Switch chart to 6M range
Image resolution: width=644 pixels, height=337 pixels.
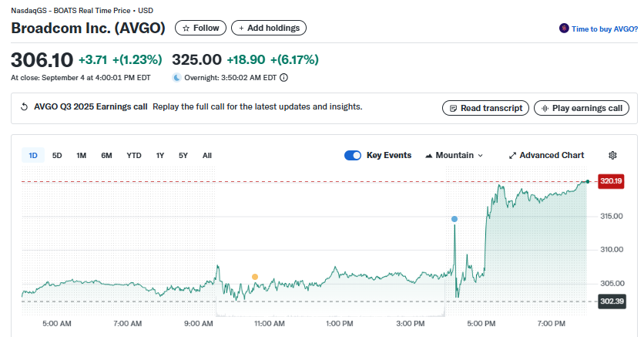pos(106,155)
